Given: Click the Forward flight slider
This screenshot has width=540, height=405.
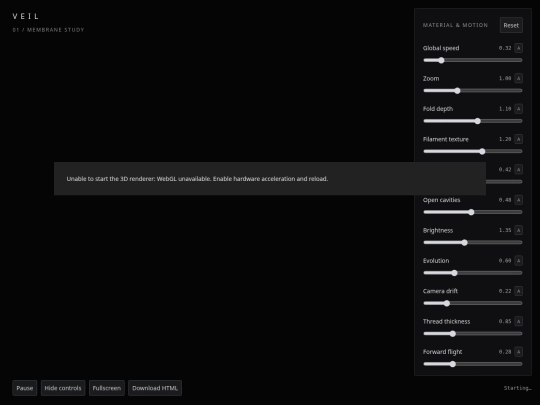Looking at the screenshot, I should point(472,364).
